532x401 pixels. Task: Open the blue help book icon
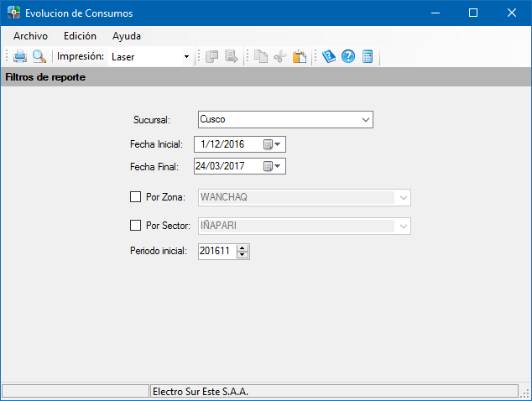click(x=329, y=56)
